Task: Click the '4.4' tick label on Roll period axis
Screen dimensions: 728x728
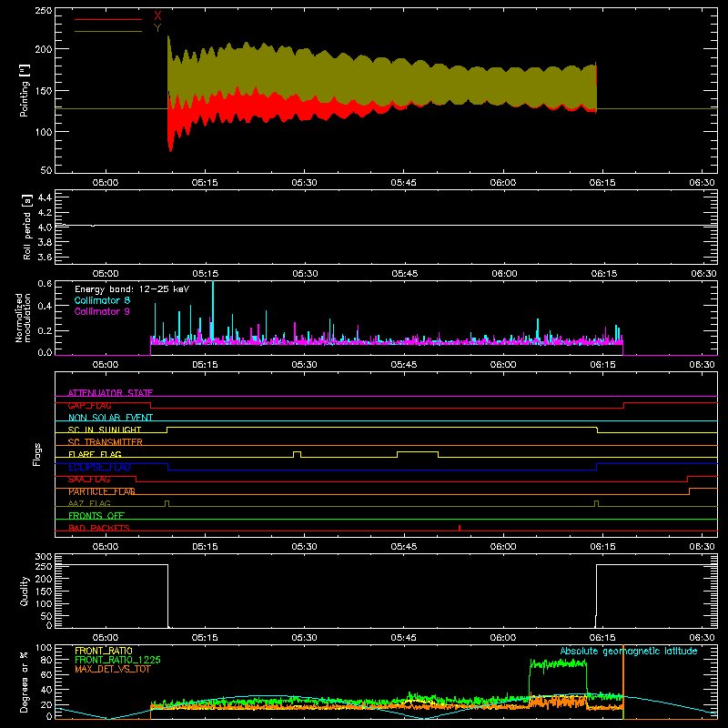Action: click(45, 197)
